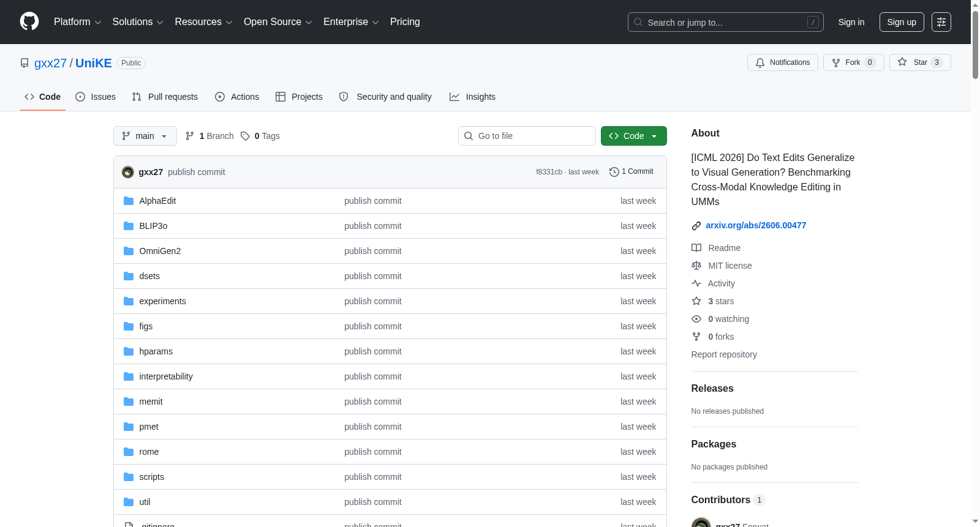Open the arxiv.org/abs/2606.00477 link
The image size is (980, 527).
click(x=756, y=225)
